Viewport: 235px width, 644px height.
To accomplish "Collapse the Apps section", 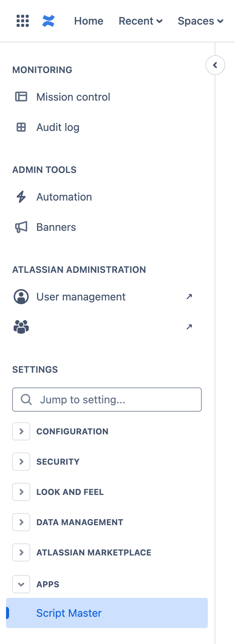I will 21,584.
